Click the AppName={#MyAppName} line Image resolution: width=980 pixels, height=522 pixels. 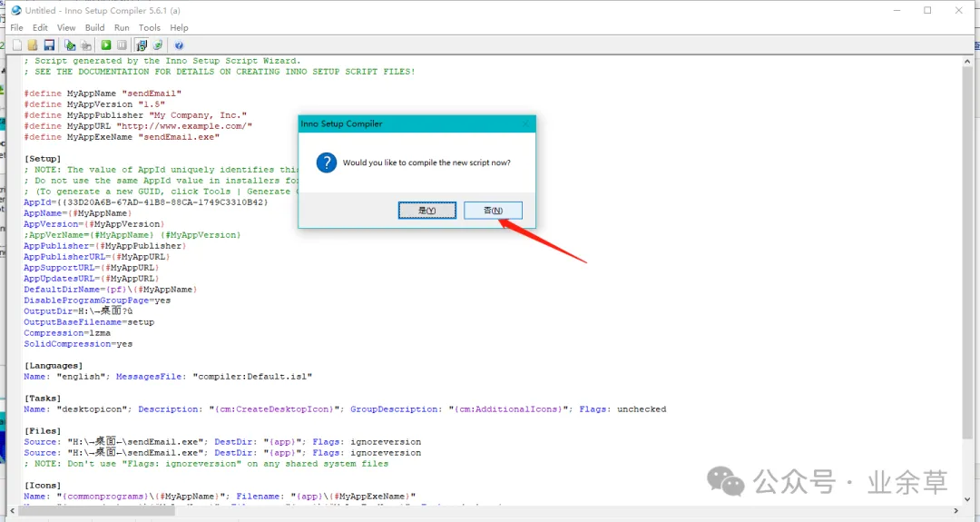pyautogui.click(x=78, y=213)
